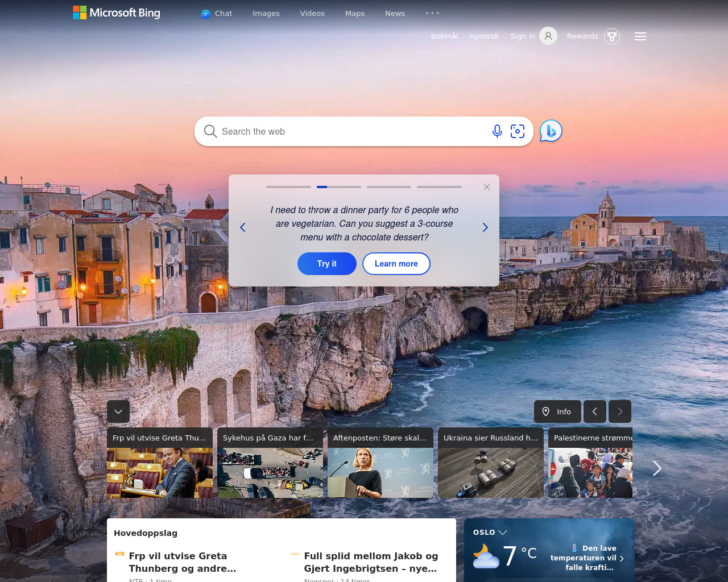Expand the OSLO location dropdown

(x=490, y=533)
